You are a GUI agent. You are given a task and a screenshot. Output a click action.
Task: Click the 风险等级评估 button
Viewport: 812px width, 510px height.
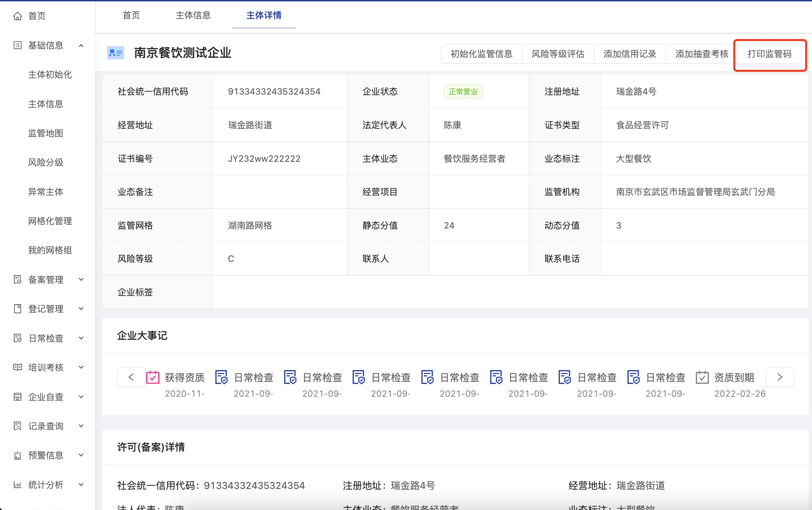(x=558, y=54)
